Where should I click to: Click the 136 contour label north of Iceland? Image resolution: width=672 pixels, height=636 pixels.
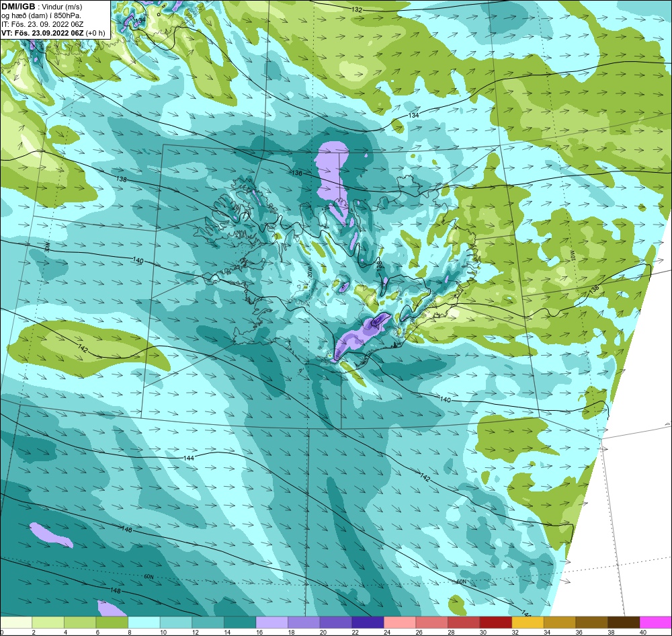(297, 173)
